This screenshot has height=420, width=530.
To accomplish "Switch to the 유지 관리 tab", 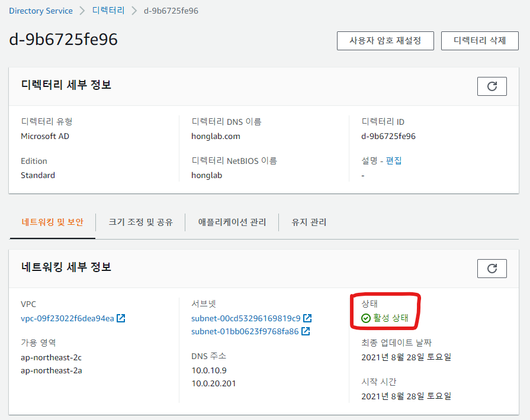I will [309, 222].
